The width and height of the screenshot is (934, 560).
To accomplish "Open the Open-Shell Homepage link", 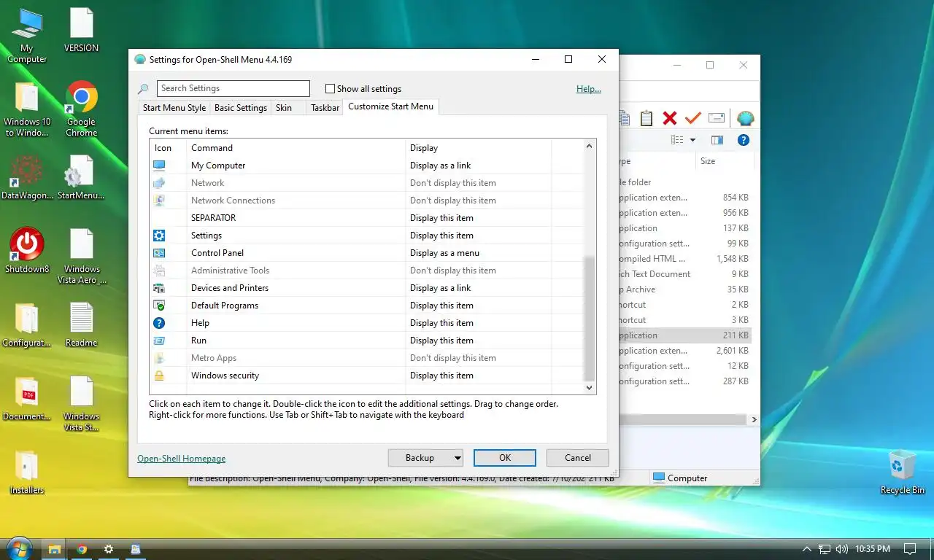I will click(182, 459).
